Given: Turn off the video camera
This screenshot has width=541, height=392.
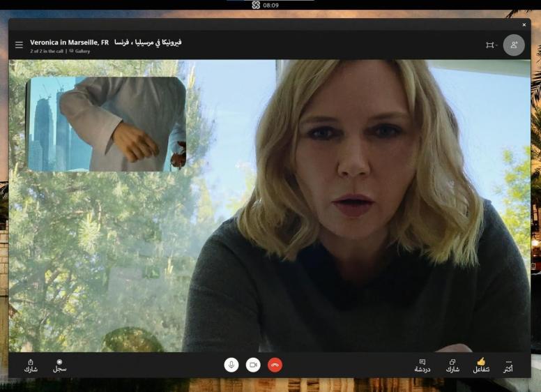Looking at the screenshot, I should pyautogui.click(x=253, y=365).
